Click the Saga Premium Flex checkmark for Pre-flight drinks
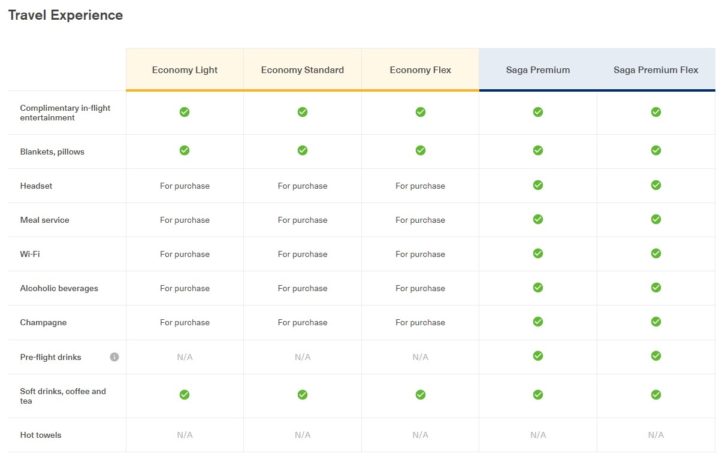This screenshot has height=463, width=728. point(656,356)
